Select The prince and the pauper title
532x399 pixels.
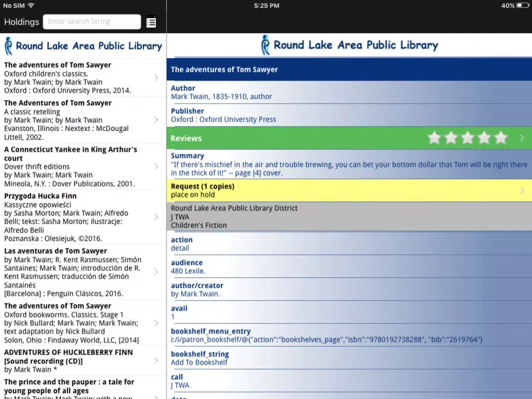point(69,386)
